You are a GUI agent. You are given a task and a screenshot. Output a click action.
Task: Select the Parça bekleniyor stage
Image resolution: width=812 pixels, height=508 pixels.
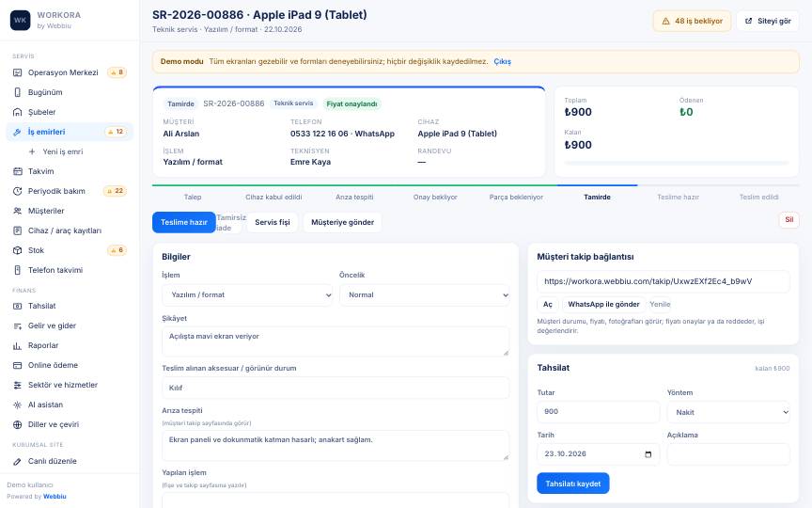[x=516, y=197]
